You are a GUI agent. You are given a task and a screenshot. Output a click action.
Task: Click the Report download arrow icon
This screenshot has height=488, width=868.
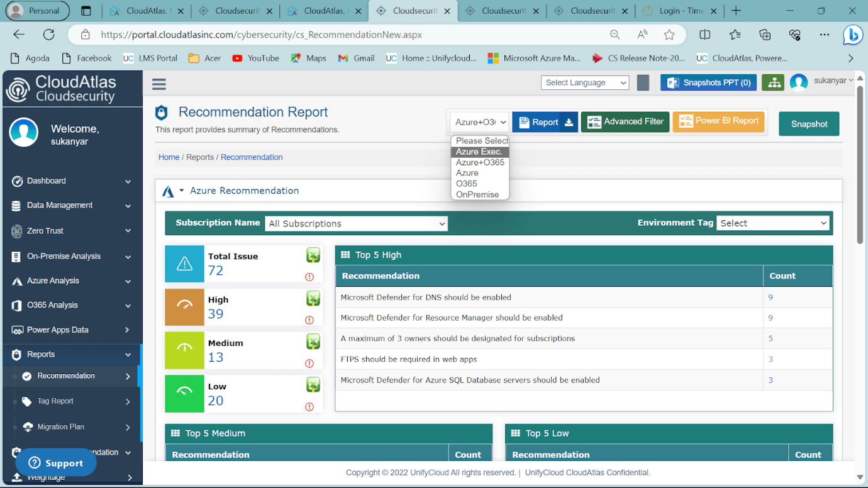coord(569,122)
